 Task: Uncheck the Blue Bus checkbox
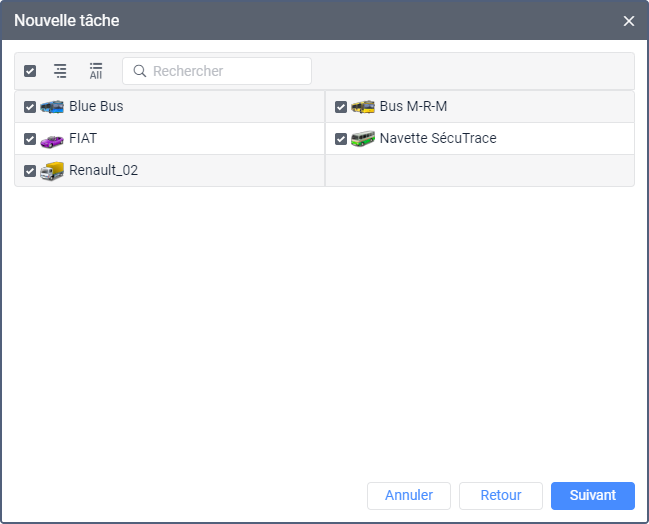(30, 107)
